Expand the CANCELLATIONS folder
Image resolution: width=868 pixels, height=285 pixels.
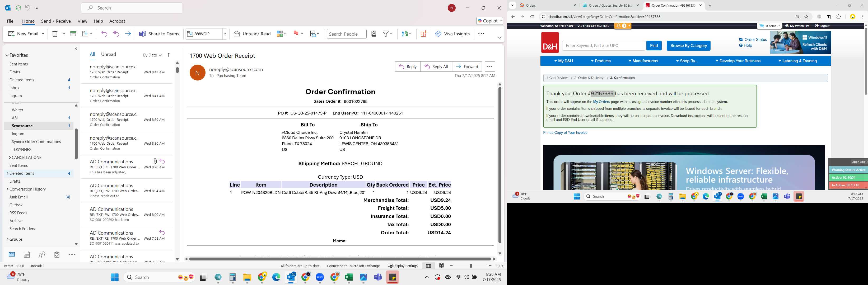10,158
